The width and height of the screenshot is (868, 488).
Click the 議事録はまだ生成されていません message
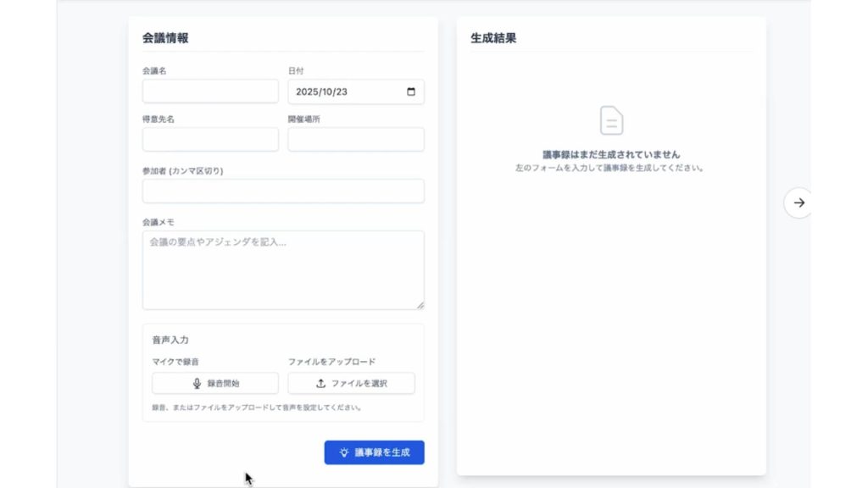click(611, 154)
